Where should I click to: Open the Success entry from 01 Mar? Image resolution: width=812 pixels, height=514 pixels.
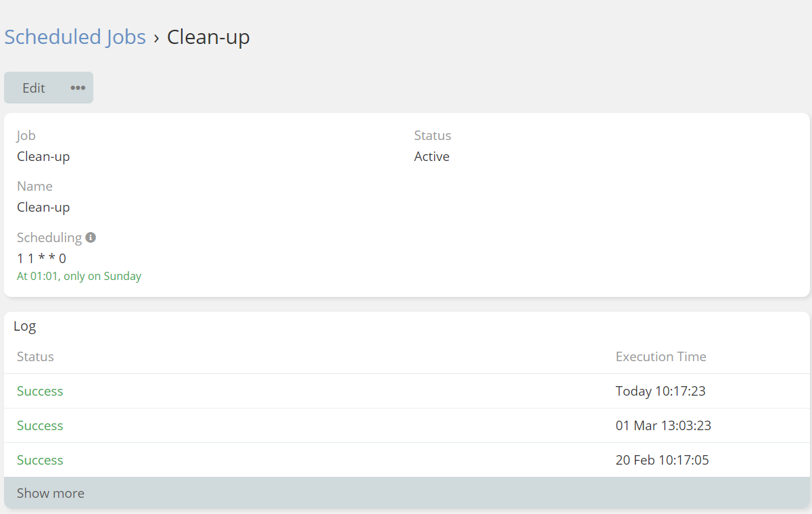coord(40,425)
